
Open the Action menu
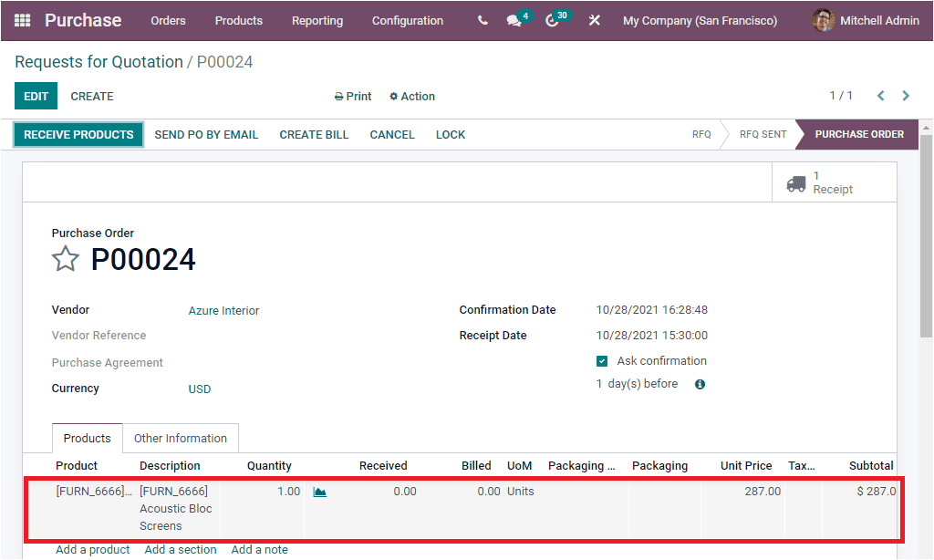pos(411,96)
